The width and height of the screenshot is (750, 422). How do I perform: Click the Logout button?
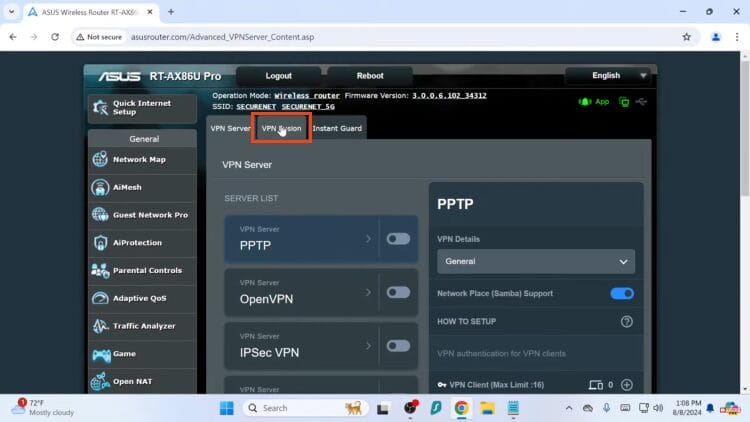[x=278, y=76]
